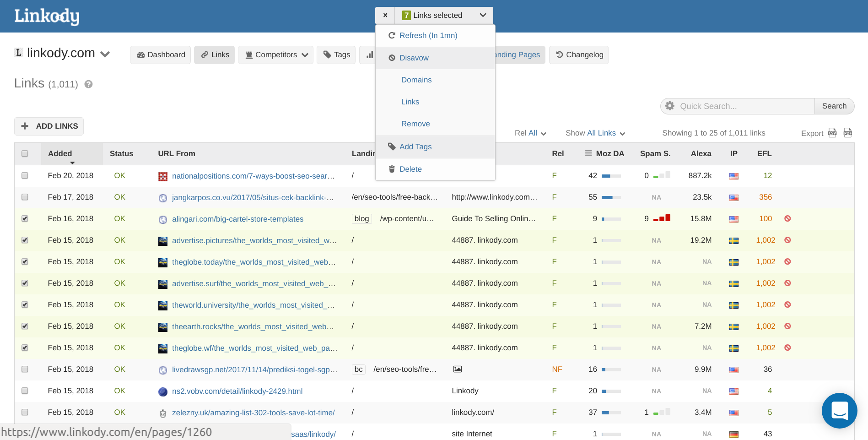868x440 pixels.
Task: Click the blog tag on alingari.com row
Action: [x=361, y=218]
